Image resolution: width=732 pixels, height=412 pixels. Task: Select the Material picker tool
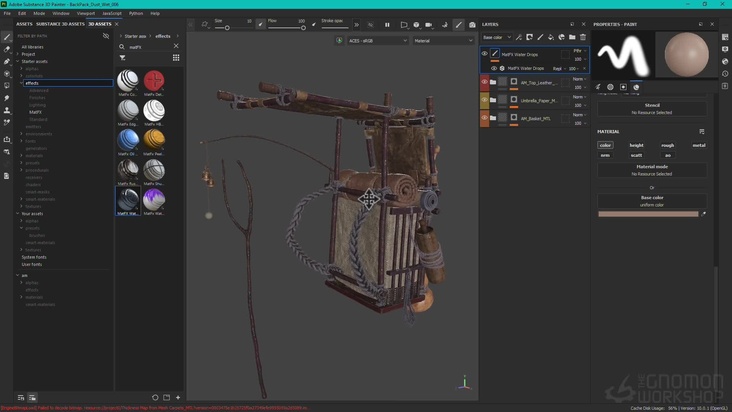coord(7,122)
